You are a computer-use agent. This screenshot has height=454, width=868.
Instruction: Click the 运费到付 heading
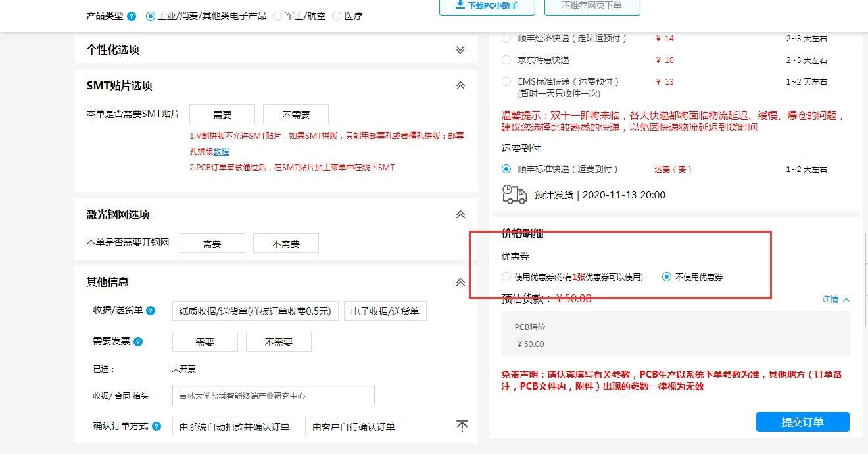point(521,148)
